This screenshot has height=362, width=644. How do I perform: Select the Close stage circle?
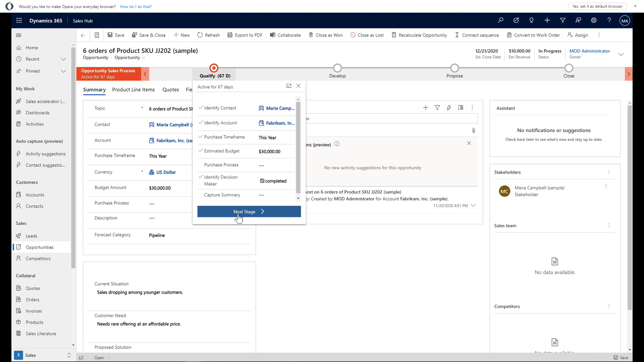(569, 68)
